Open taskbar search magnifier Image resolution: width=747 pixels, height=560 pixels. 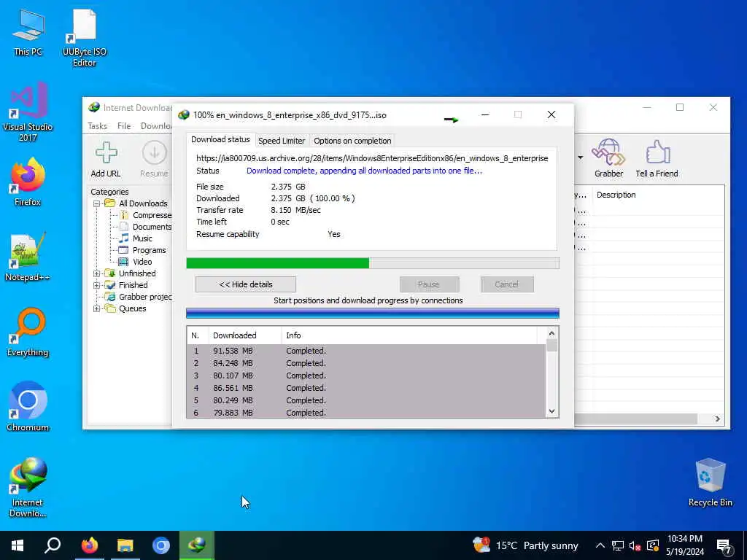pyautogui.click(x=53, y=545)
